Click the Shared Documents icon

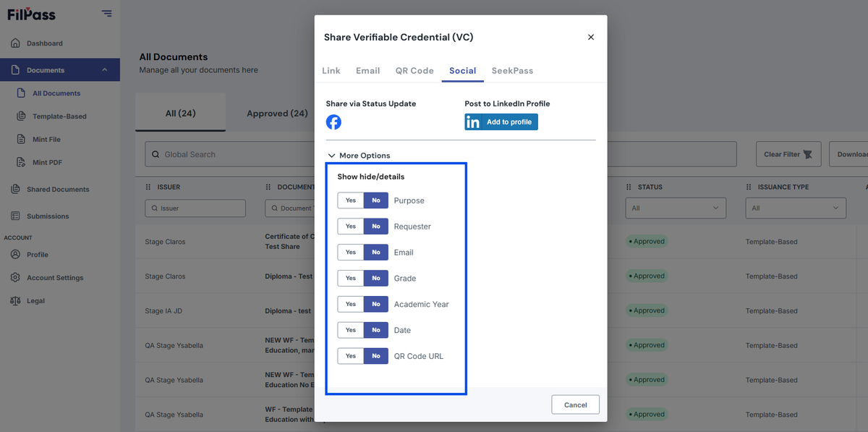point(15,190)
